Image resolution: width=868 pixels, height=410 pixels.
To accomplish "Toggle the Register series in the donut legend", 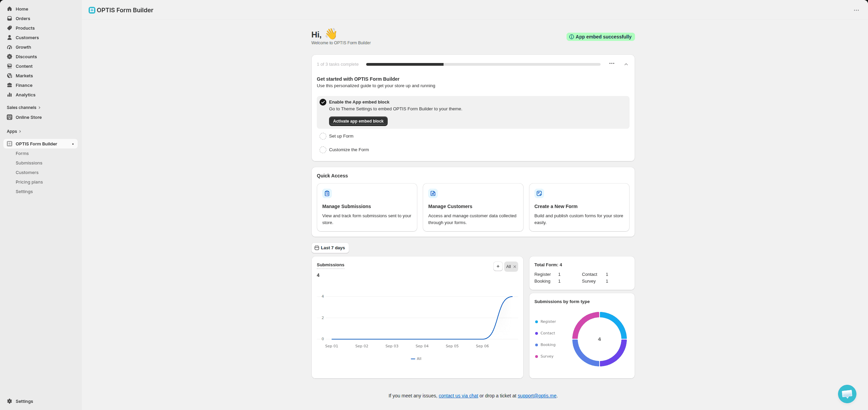I will click(x=545, y=321).
